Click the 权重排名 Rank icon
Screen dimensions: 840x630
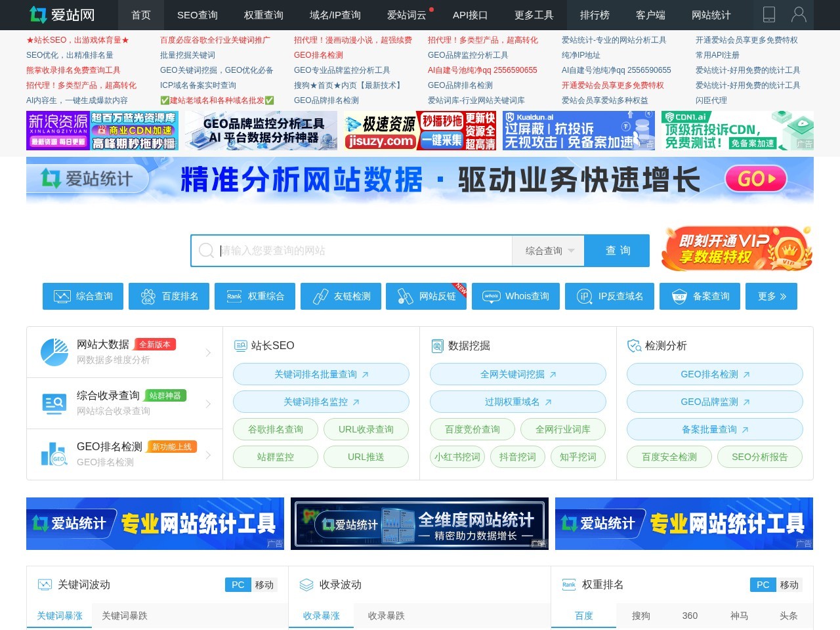[x=569, y=584]
